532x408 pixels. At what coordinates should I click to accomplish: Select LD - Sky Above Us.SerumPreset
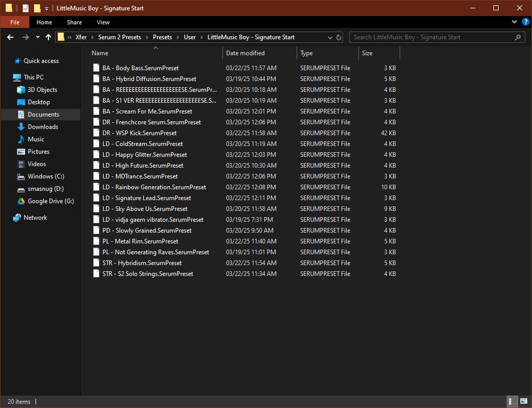pos(145,209)
